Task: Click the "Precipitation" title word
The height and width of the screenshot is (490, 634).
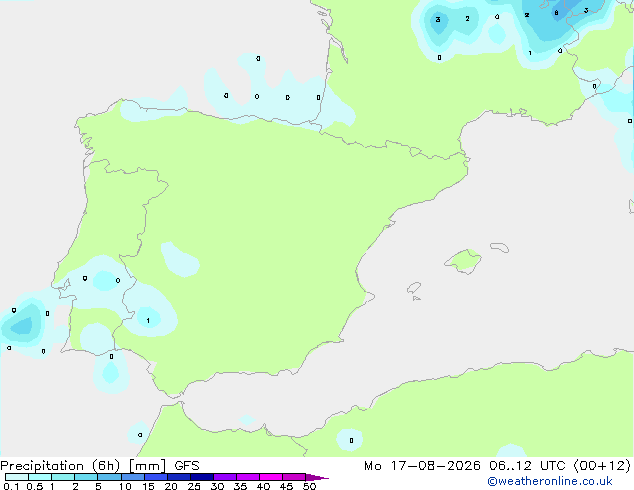Action: [42, 466]
